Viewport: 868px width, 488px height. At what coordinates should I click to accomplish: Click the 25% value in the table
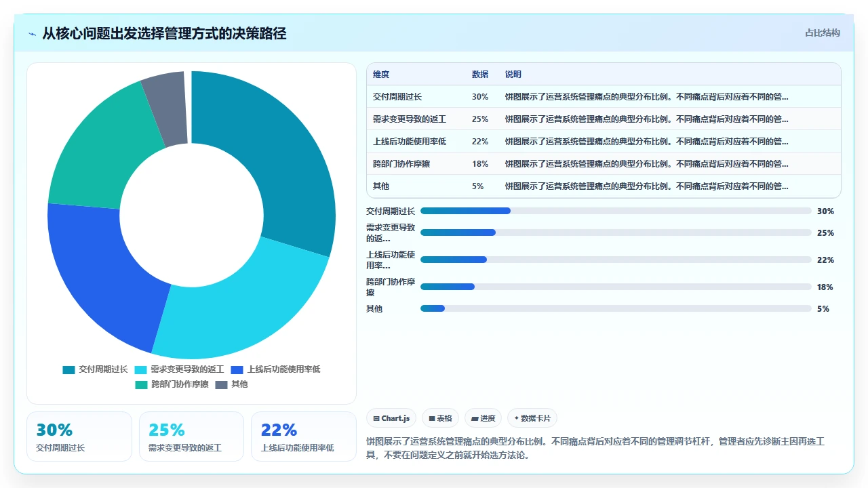[480, 119]
